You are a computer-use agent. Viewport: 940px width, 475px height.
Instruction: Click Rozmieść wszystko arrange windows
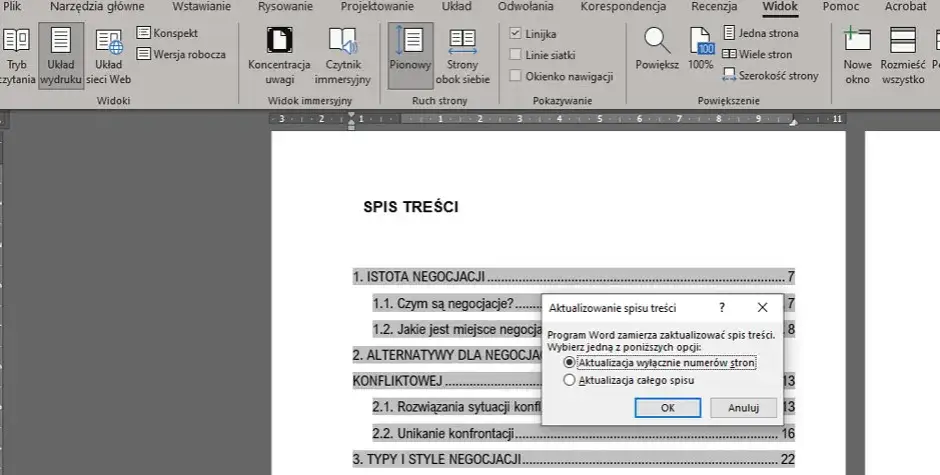pos(903,56)
